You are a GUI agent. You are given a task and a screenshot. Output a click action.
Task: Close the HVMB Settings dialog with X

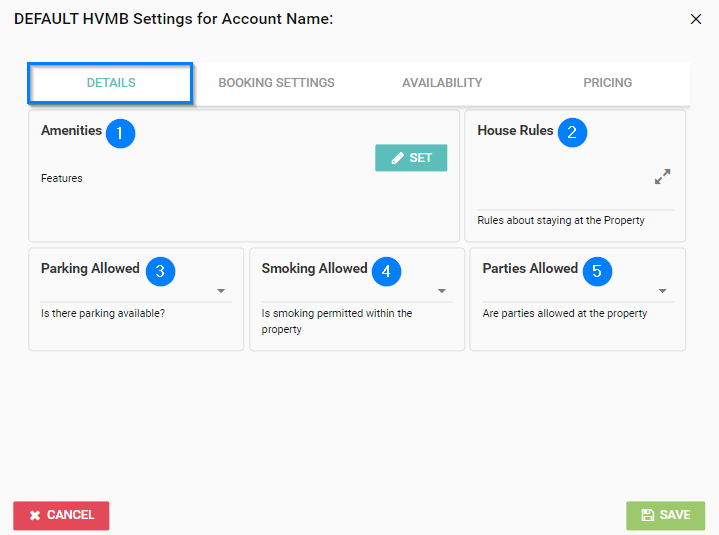pos(696,19)
